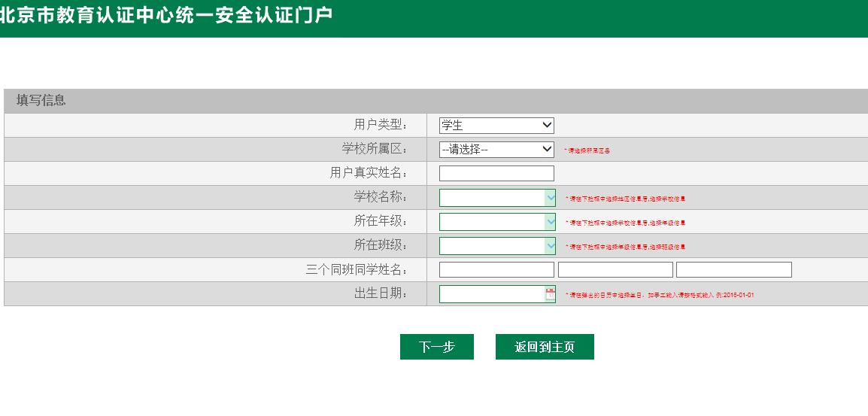This screenshot has height=416, width=868.
Task: Expand the 学校名称 combo box arrow
Action: [x=551, y=198]
